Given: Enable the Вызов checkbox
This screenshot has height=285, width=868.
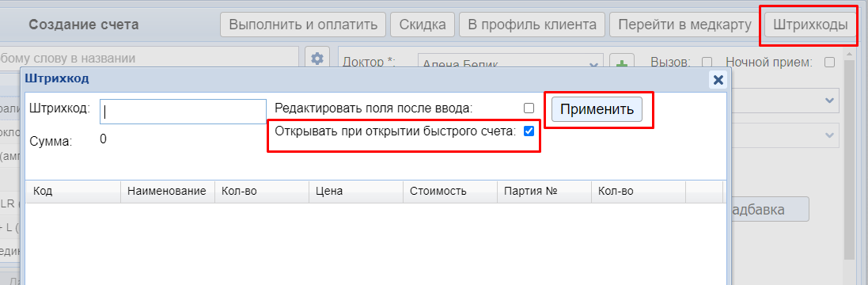Looking at the screenshot, I should click(707, 63).
